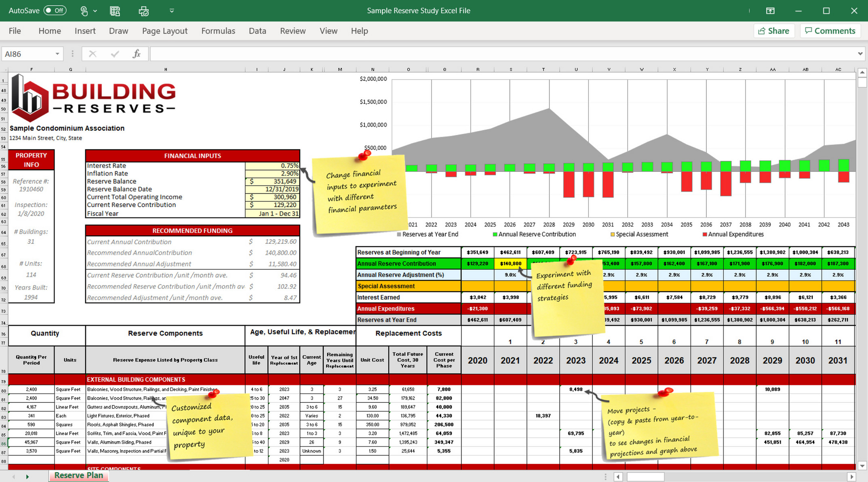This screenshot has width=868, height=482.
Task: Open Ribbon Display Options icon at top right
Action: pyautogui.click(x=771, y=11)
